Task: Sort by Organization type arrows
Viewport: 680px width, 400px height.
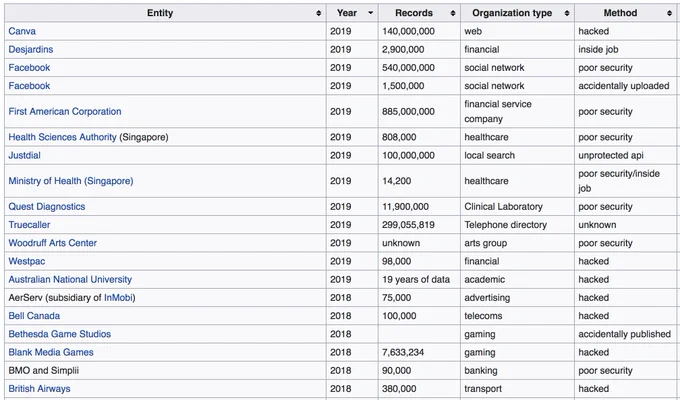Action: [567, 13]
